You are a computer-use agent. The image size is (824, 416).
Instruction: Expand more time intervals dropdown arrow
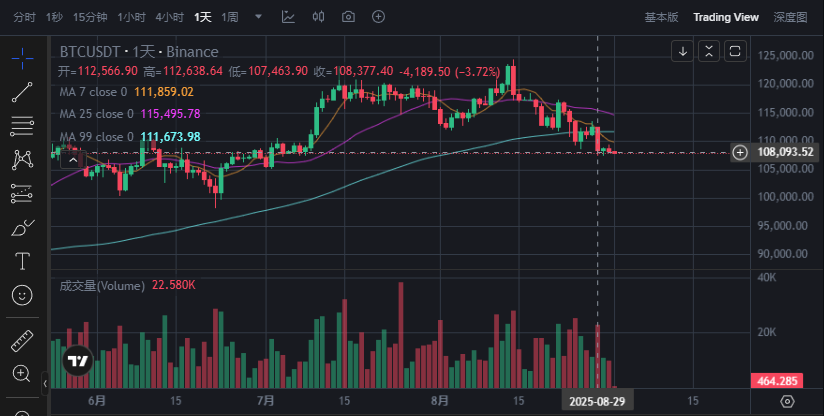point(259,17)
